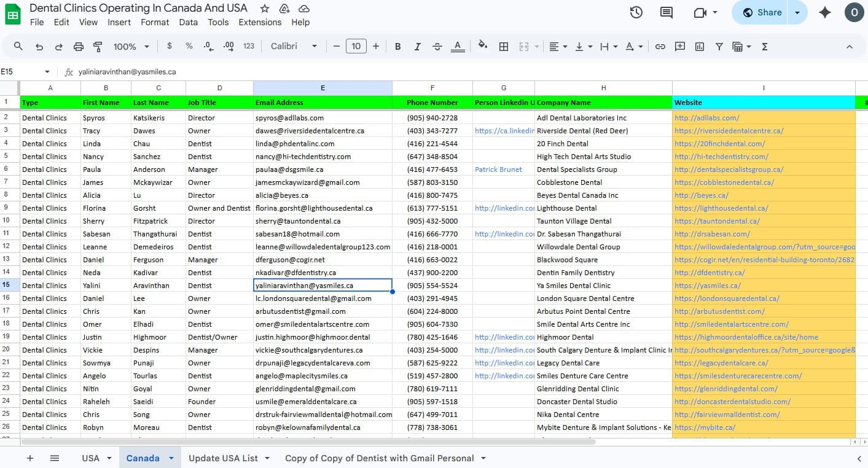This screenshot has height=468, width=868.
Task: Click the Insert link icon
Action: pos(660,47)
